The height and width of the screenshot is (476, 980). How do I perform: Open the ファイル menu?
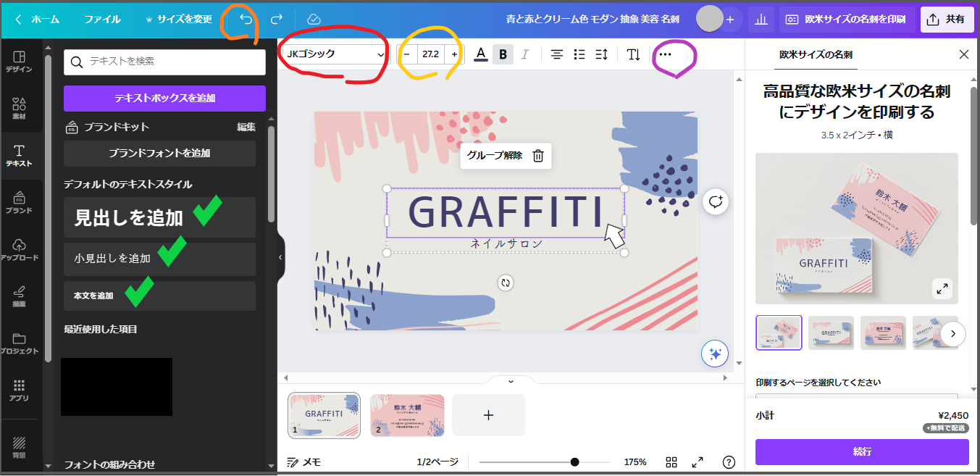[x=102, y=20]
